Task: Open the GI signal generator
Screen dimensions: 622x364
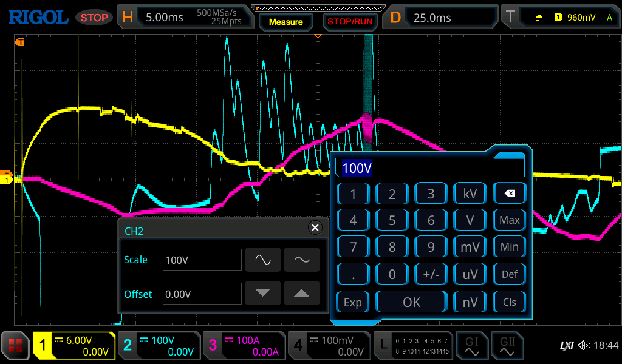Action: point(471,346)
